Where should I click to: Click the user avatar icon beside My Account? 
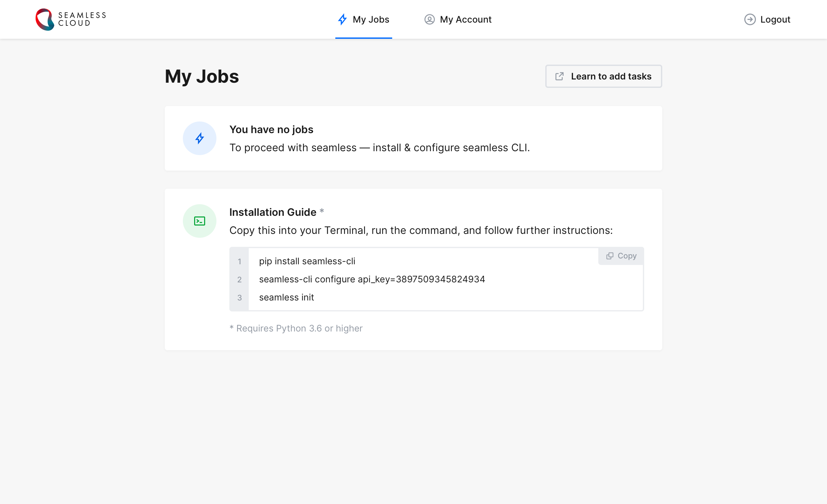click(429, 19)
